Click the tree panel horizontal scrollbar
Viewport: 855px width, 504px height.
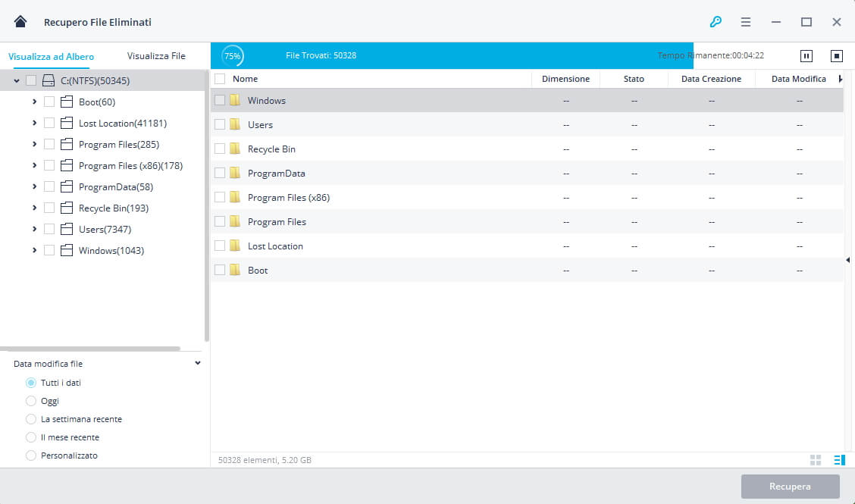pyautogui.click(x=90, y=349)
